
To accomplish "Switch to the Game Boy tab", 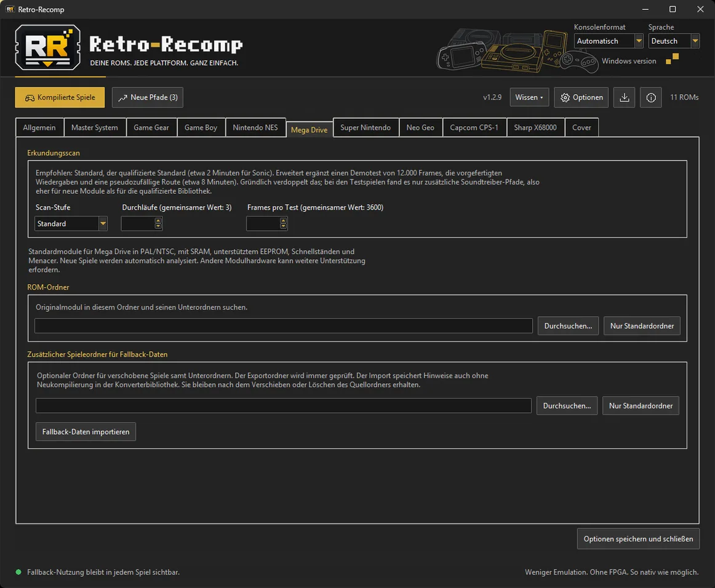I will click(x=201, y=128).
